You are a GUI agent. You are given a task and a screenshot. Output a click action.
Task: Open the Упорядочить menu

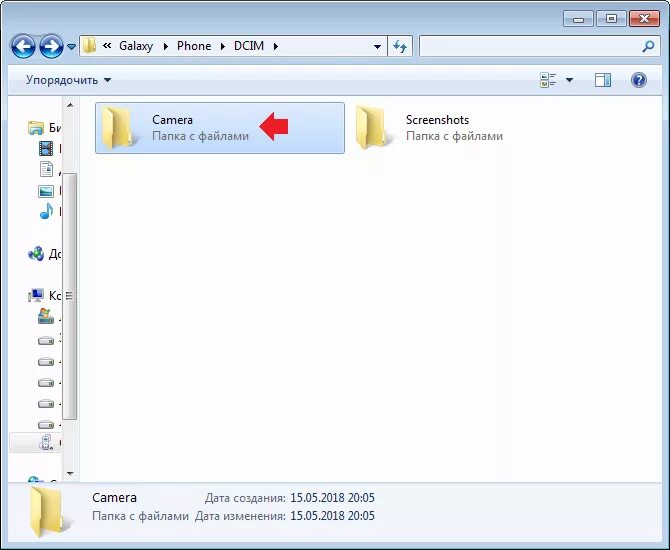(x=68, y=80)
